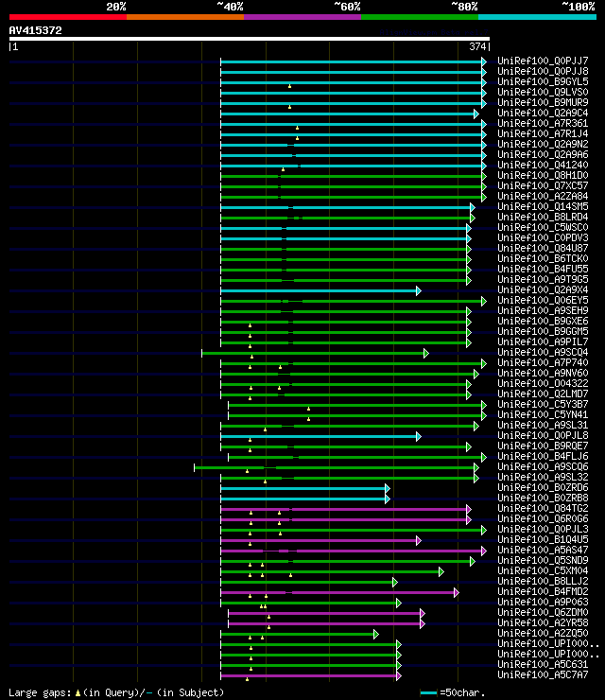Image resolution: width=605 pixels, height=700 pixels.
Task: Click the UniRef100_A9SL31 hit name
Action: pos(543,425)
